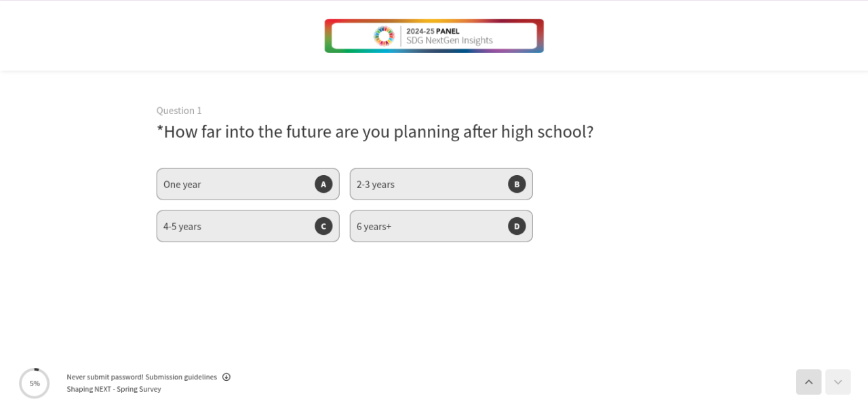Click "Shaping NEXT - Spring Survey" footer text
This screenshot has height=412, width=868.
(x=114, y=390)
